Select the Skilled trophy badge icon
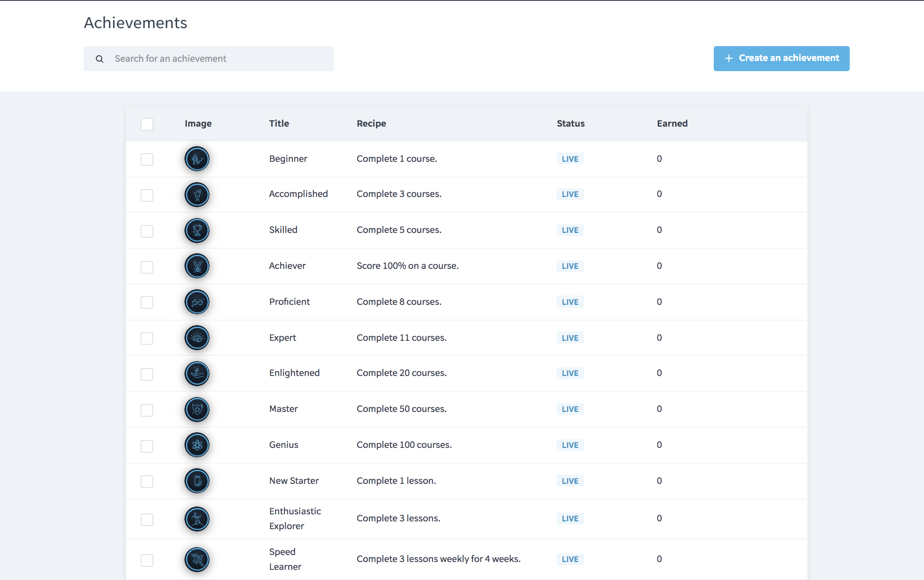Image resolution: width=924 pixels, height=580 pixels. pyautogui.click(x=197, y=230)
